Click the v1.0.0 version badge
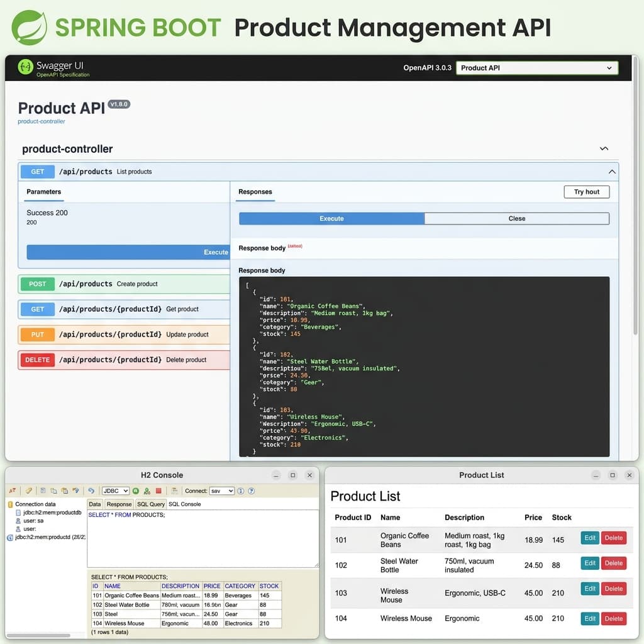This screenshot has width=644, height=644. (119, 104)
